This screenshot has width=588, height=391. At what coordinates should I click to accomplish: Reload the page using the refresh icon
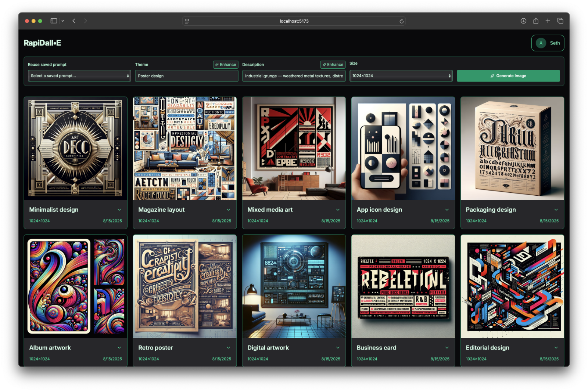click(x=402, y=21)
